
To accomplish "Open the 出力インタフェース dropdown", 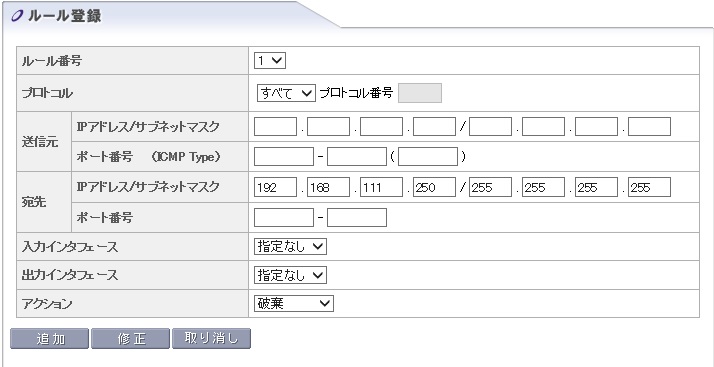I will (x=290, y=275).
